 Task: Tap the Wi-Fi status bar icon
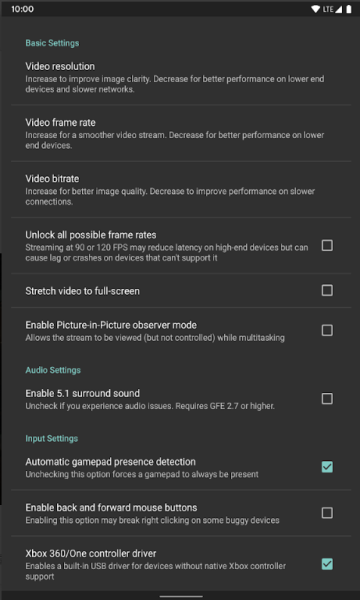pyautogui.click(x=316, y=9)
